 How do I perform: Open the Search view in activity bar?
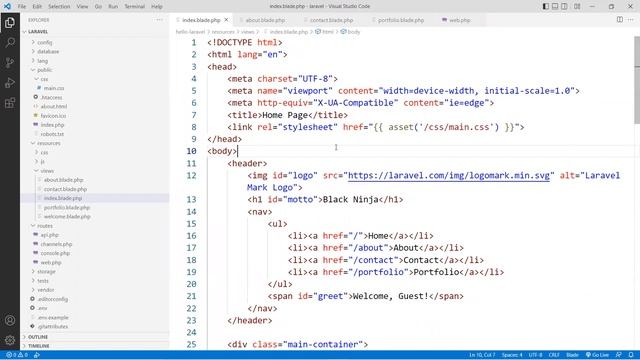(10, 42)
